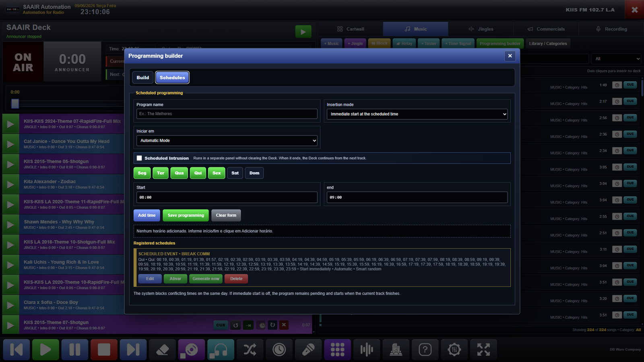Click the Start time field
This screenshot has width=644, height=362.
227,197
